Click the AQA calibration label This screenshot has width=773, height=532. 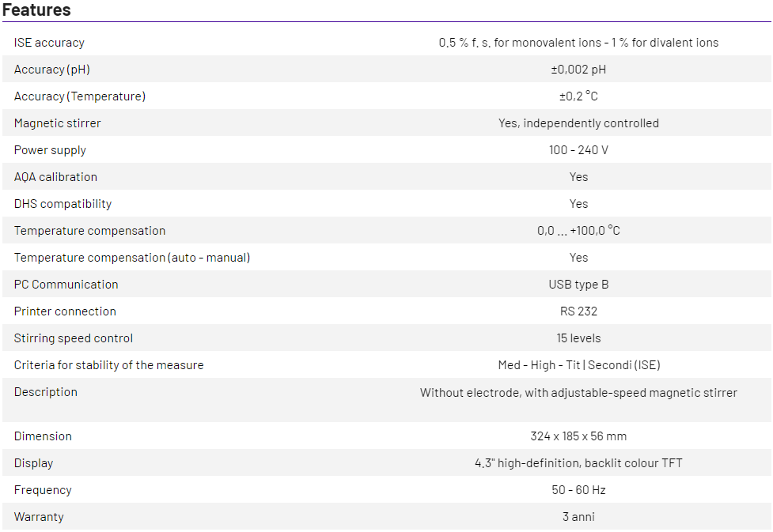(x=55, y=177)
